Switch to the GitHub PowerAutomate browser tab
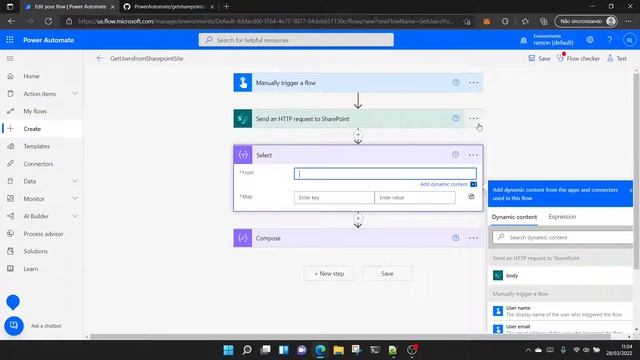The width and height of the screenshot is (640, 360). point(169,7)
